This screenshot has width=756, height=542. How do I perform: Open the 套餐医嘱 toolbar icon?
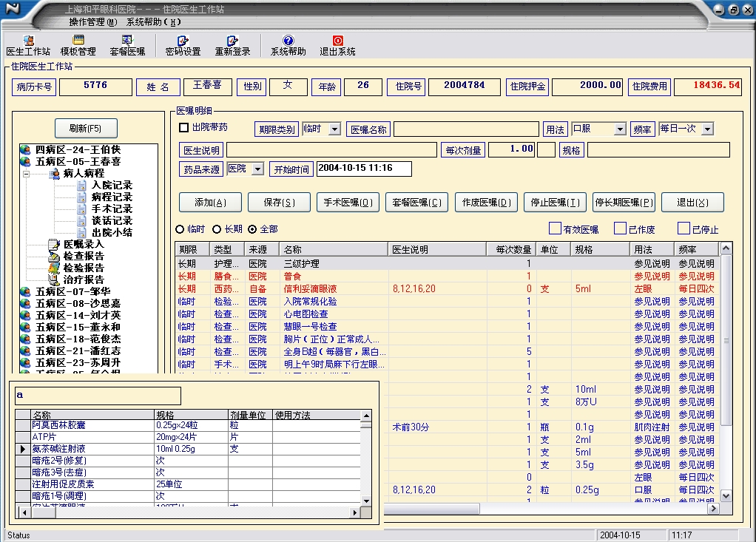[127, 46]
